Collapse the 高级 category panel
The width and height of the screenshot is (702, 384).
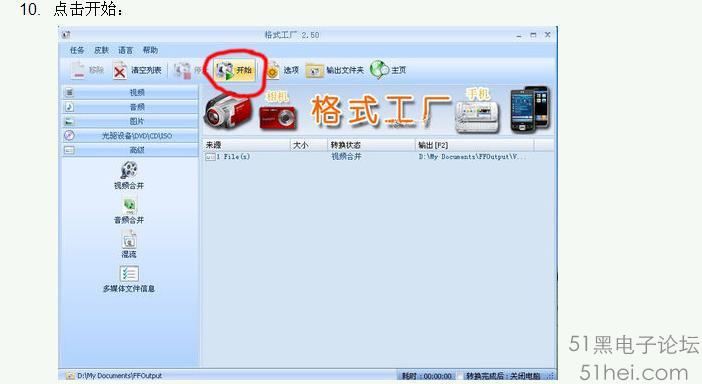pos(130,150)
